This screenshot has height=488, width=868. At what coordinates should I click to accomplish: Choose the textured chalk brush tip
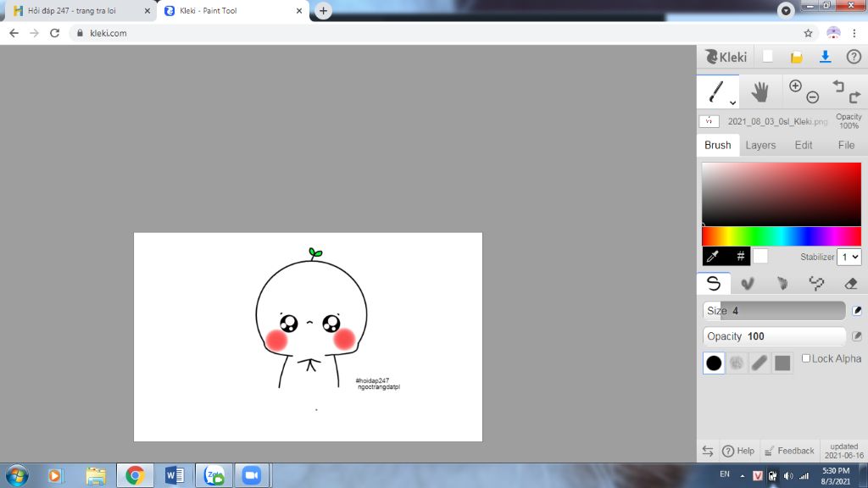point(737,363)
